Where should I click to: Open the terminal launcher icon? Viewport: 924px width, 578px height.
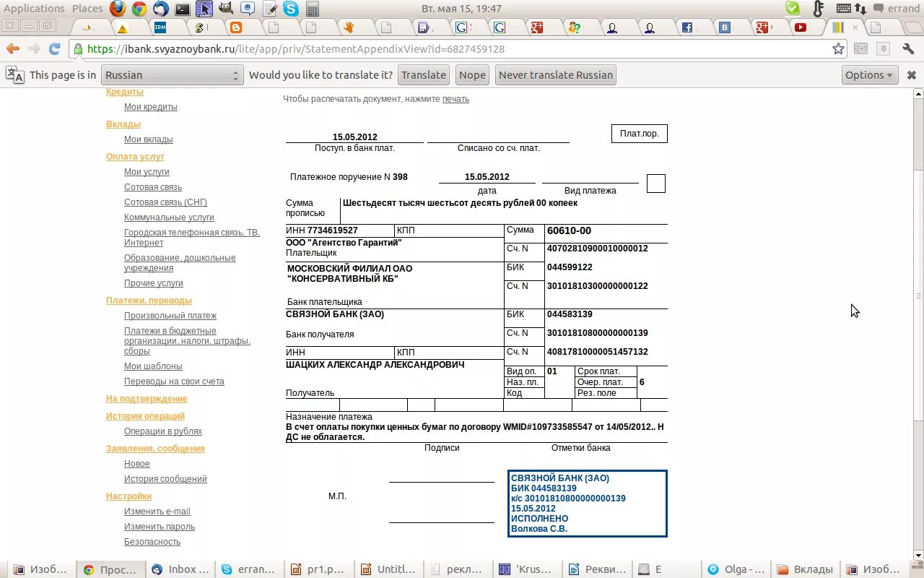(183, 9)
